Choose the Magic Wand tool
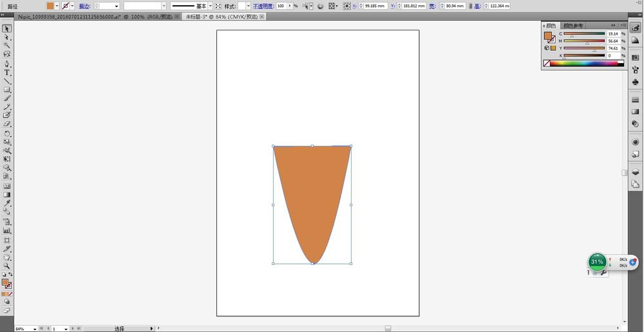Viewport: 644px width, 332px height. tap(7, 45)
